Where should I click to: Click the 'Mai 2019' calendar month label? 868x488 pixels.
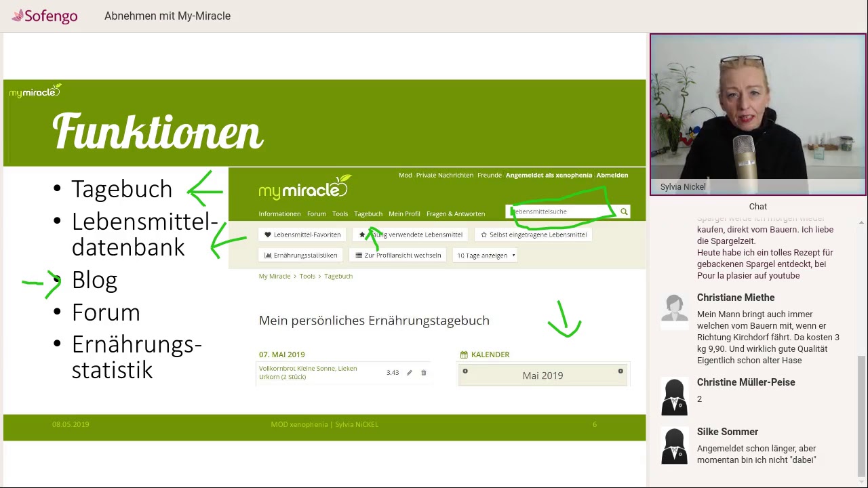click(542, 375)
